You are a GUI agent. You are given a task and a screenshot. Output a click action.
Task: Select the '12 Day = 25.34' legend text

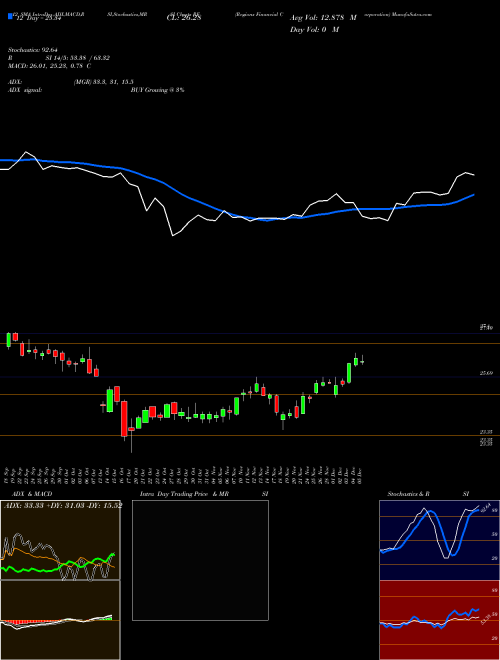(x=38, y=17)
